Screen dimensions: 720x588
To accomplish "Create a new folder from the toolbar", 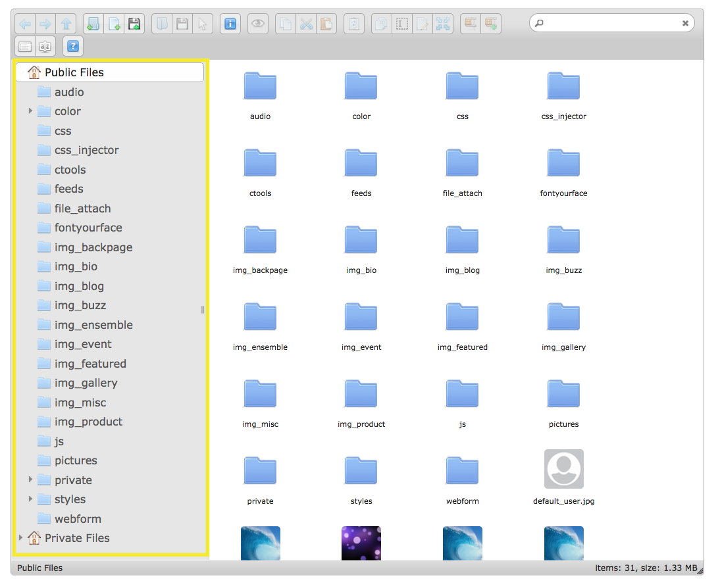I will point(93,24).
